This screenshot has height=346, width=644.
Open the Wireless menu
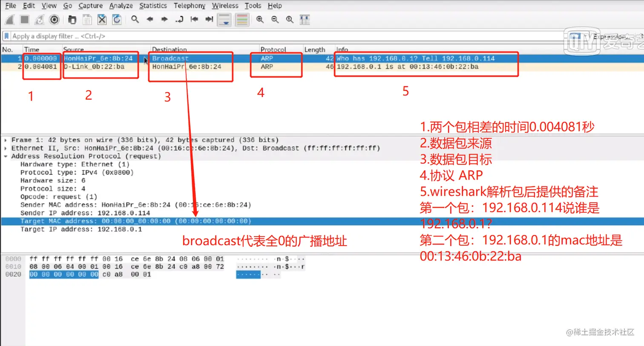tap(225, 6)
